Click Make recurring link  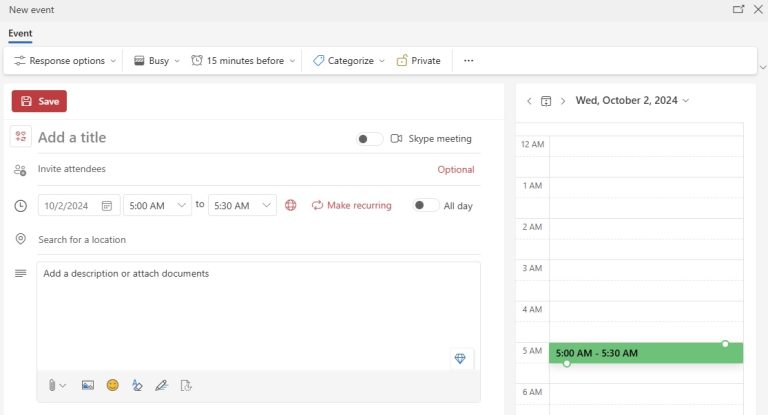click(x=351, y=205)
